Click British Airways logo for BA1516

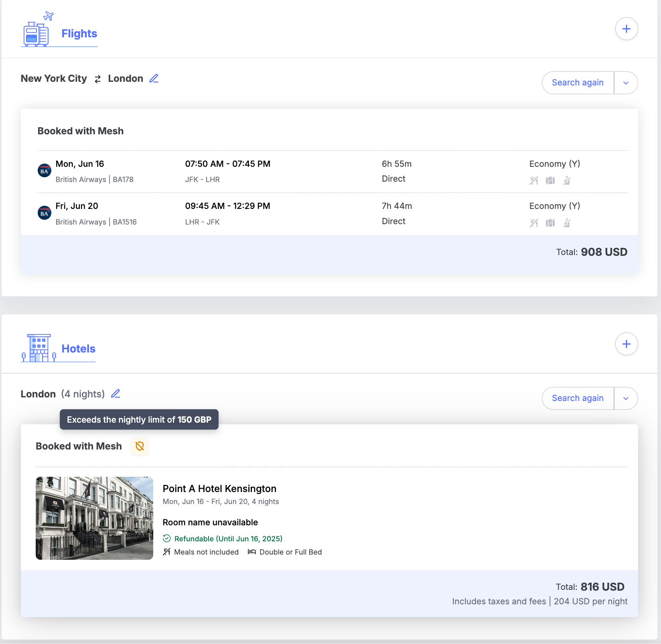pyautogui.click(x=45, y=213)
